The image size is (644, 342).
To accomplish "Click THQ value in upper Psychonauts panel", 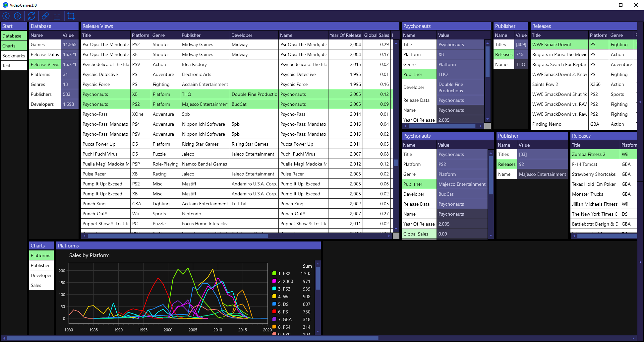I will tap(460, 74).
